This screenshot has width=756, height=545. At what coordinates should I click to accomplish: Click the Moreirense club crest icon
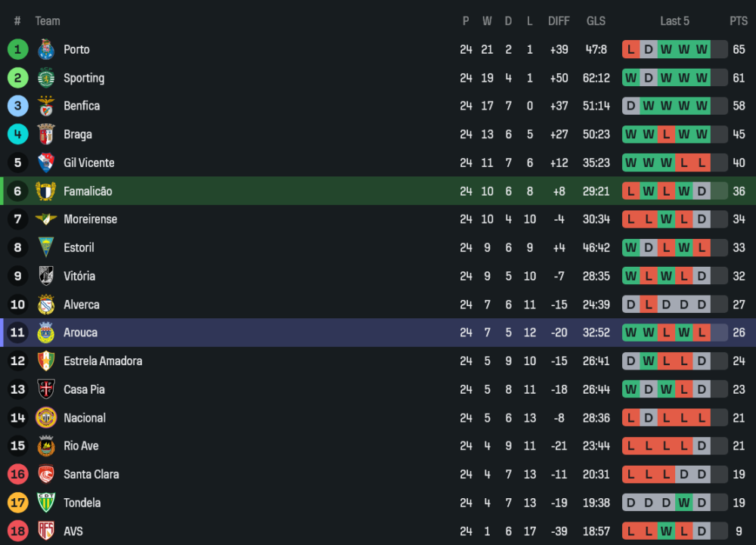tap(46, 219)
